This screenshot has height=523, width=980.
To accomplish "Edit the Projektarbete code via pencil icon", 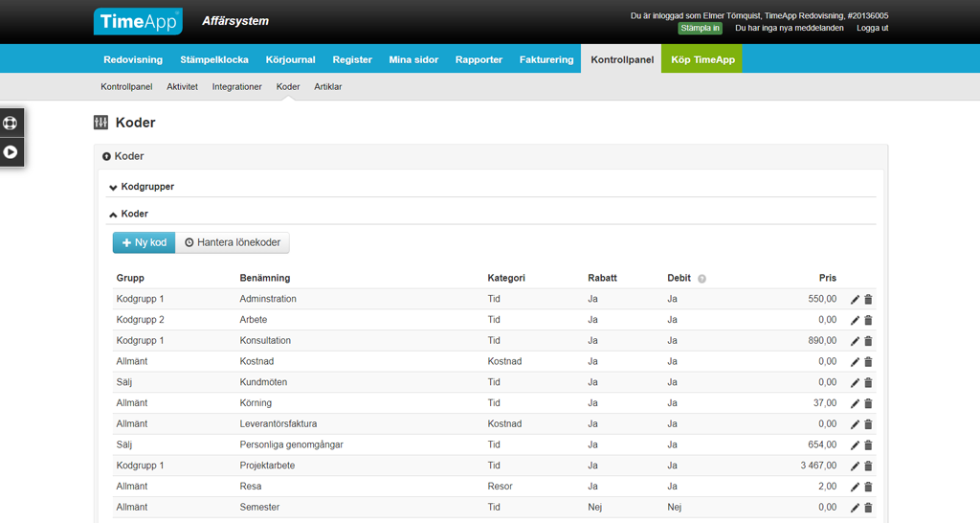I will click(x=855, y=466).
